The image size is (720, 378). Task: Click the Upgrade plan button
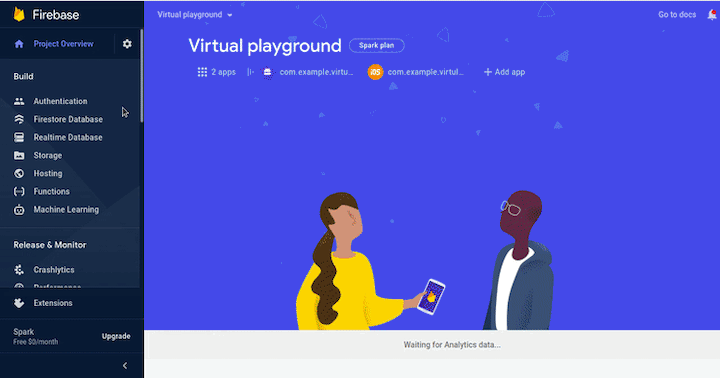[116, 336]
